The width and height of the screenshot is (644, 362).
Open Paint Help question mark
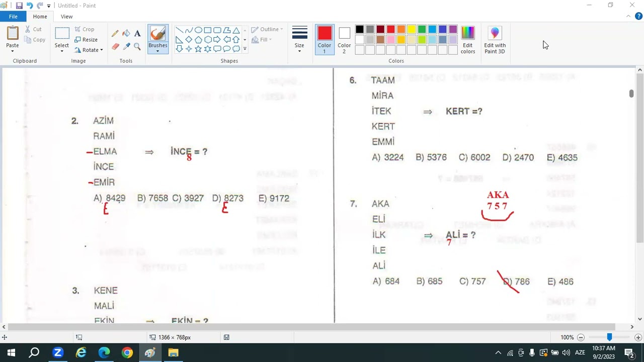[x=639, y=17]
